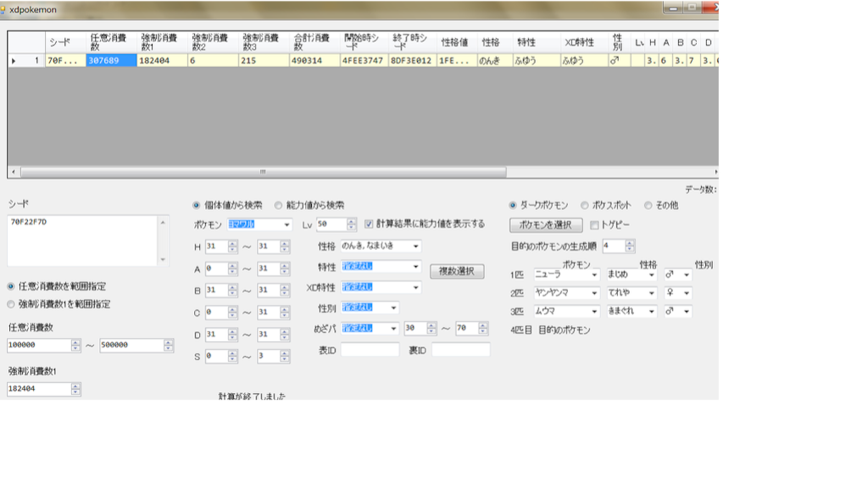This screenshot has height=488, width=868.
Task: Open the XD特性 dropdown
Action: click(x=415, y=288)
